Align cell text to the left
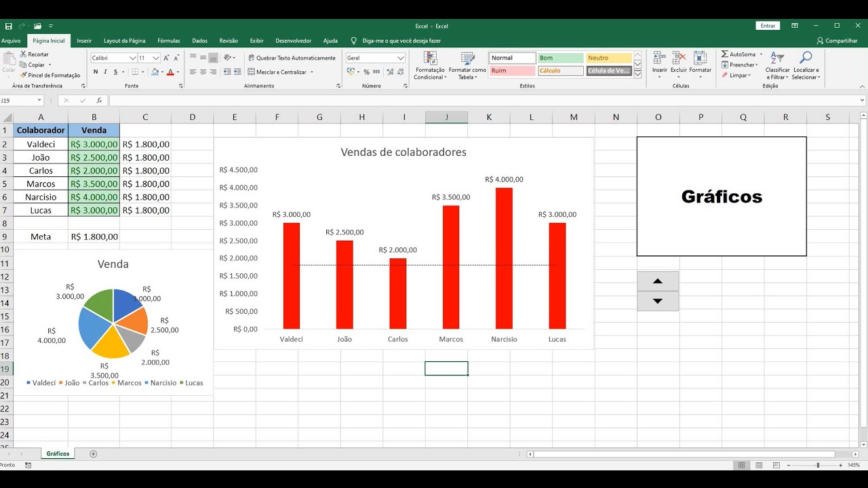The height and width of the screenshot is (488, 868). coord(193,72)
